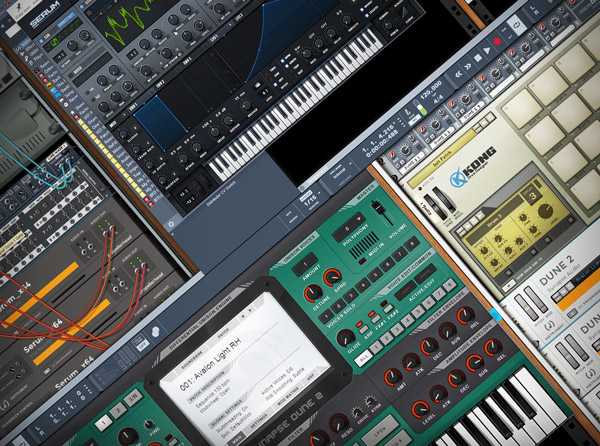Click the Filter Envelope DEC knob

429,346
